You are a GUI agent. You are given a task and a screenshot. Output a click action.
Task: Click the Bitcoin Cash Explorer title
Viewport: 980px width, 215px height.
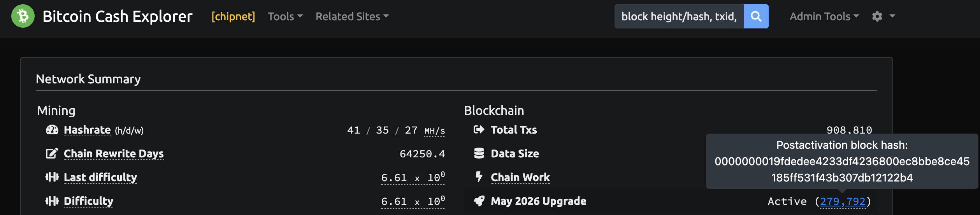click(118, 16)
